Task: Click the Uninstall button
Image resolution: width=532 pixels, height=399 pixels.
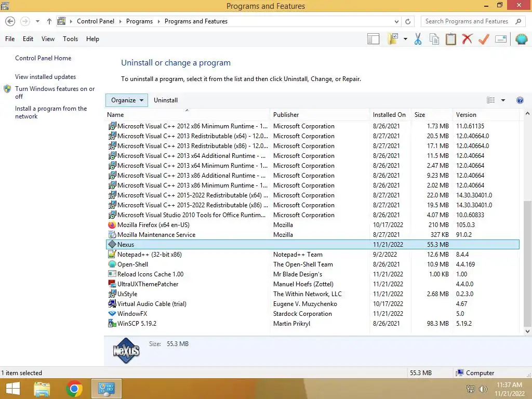Action: 166,100
